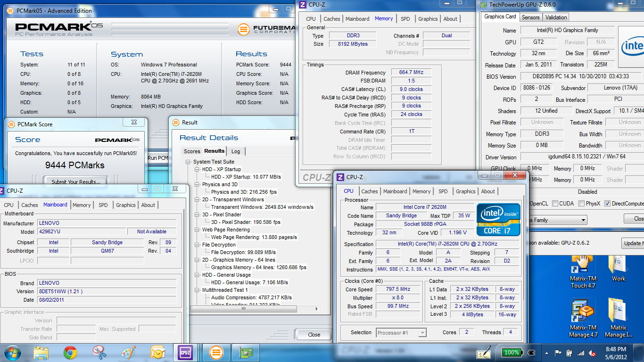Click the Intel Core i7 logo in CPU-Z

(x=498, y=220)
